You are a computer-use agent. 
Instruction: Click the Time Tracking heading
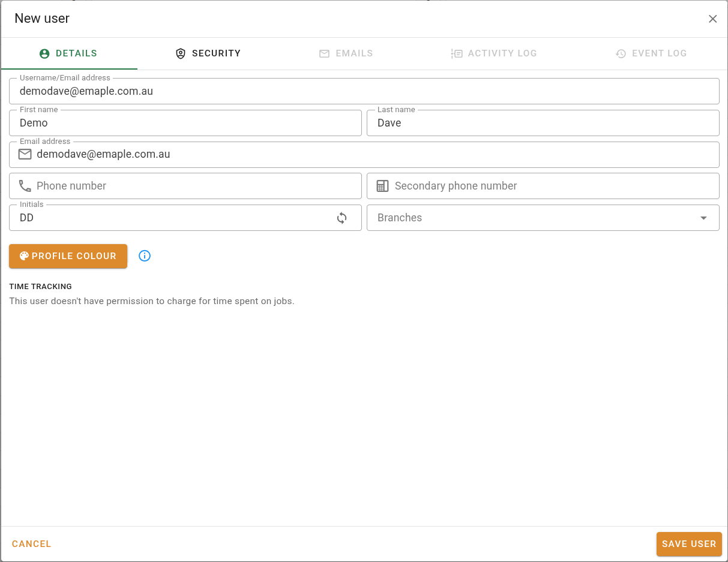point(40,287)
